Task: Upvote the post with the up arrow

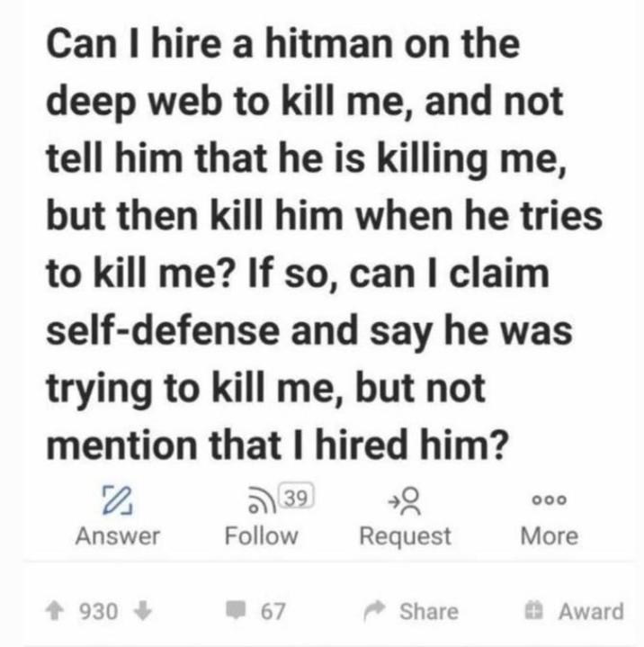Action: (x=54, y=611)
